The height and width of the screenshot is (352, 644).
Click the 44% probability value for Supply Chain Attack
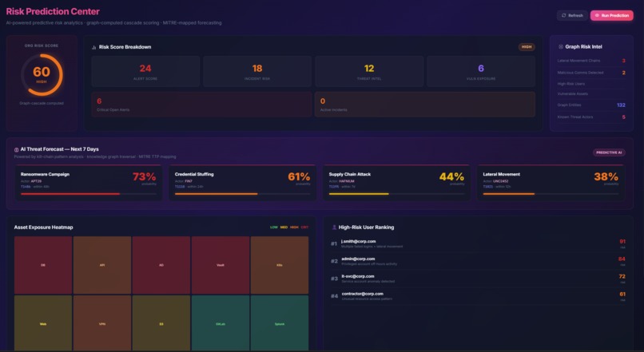[451, 177]
